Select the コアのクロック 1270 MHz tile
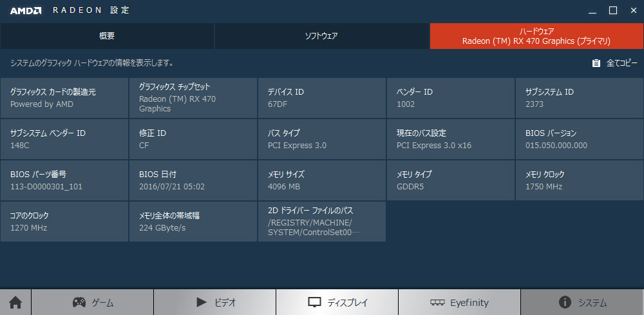The width and height of the screenshot is (644, 315). pos(64,222)
